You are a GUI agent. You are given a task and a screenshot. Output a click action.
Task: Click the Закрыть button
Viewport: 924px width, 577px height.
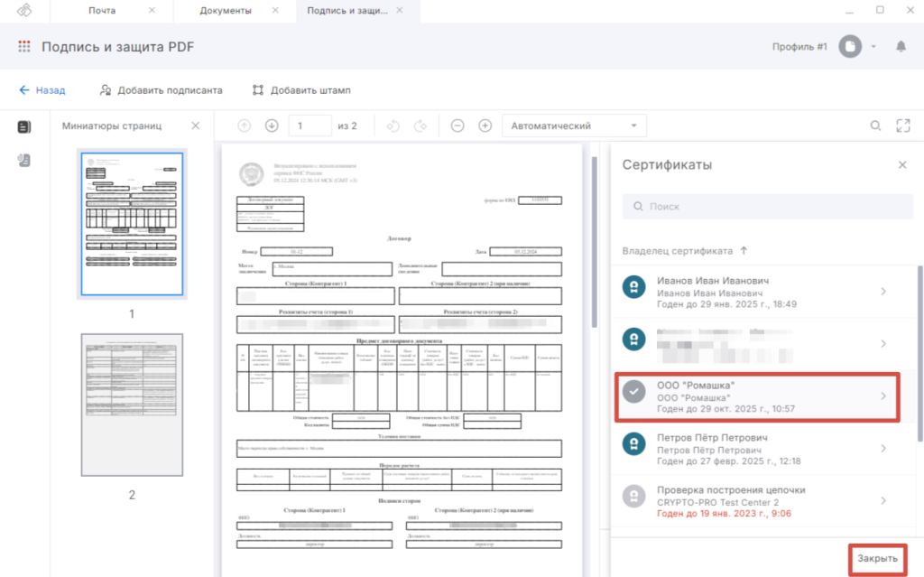(877, 559)
